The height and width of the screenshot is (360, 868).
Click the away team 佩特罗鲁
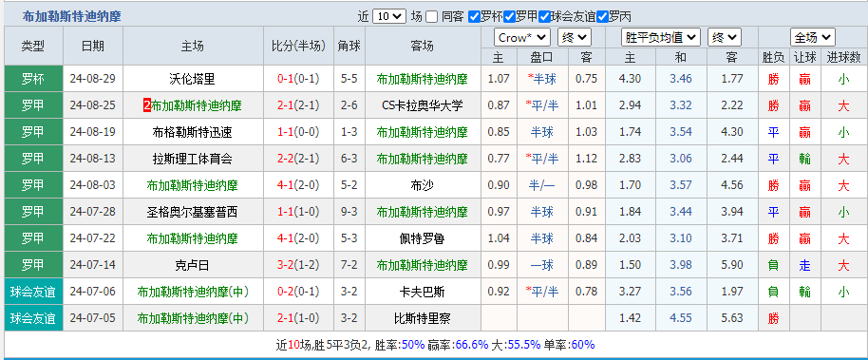pos(423,238)
